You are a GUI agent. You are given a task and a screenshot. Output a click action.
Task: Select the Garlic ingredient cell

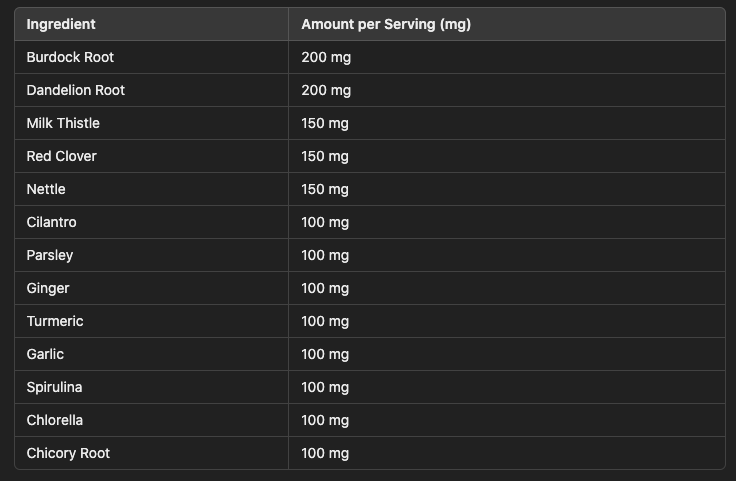pos(45,354)
